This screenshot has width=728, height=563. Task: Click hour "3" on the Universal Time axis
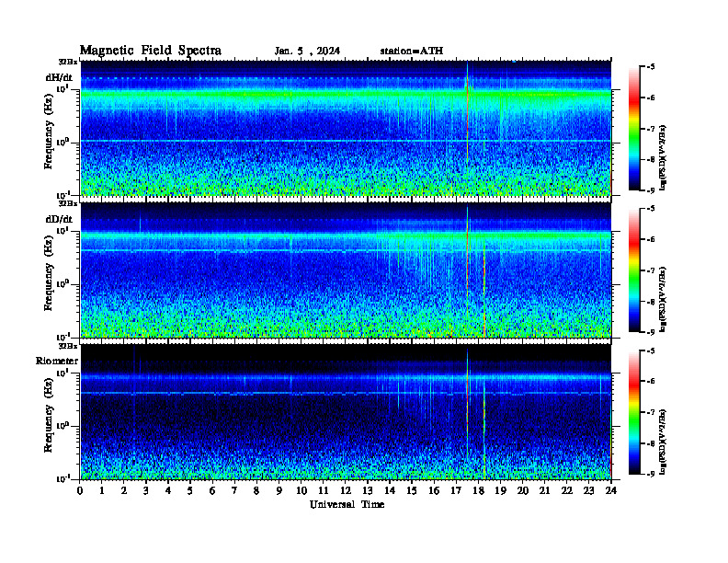click(x=146, y=490)
